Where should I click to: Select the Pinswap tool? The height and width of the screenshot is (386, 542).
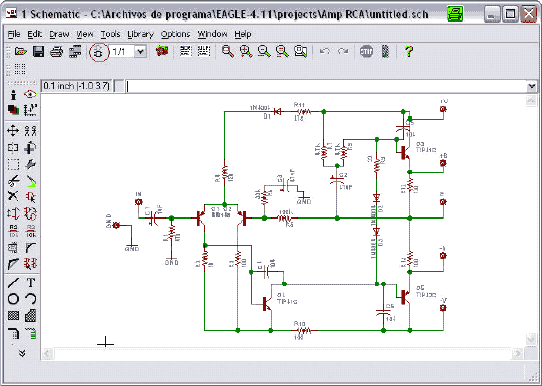13,214
